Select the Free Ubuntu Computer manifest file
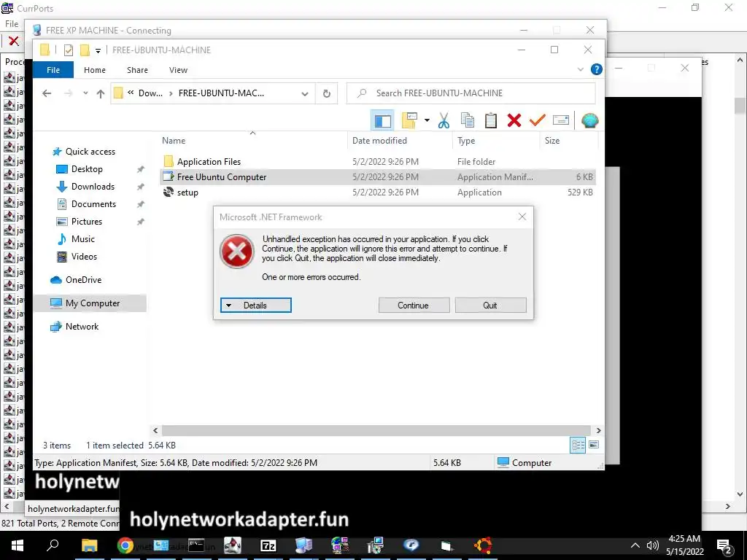Viewport: 747px width, 560px height. point(378,176)
